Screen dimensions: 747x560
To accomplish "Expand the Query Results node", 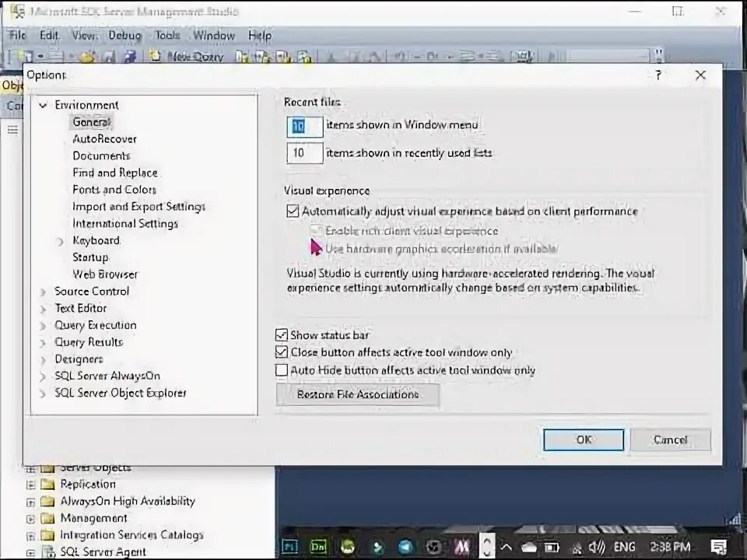I will 43,343.
